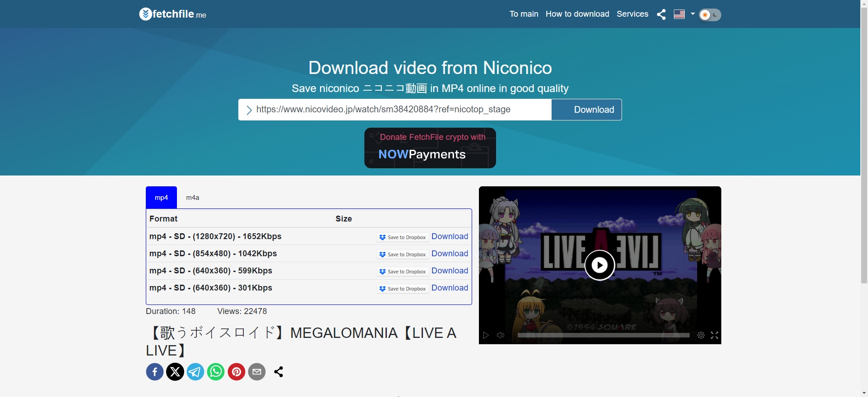
Task: Play video with center play button
Action: [x=599, y=265]
